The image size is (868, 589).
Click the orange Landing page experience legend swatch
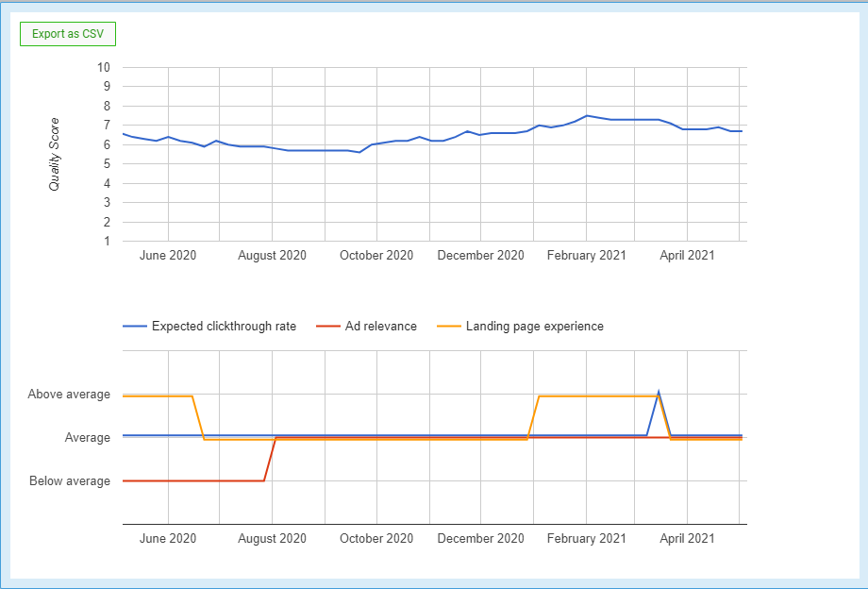[448, 327]
